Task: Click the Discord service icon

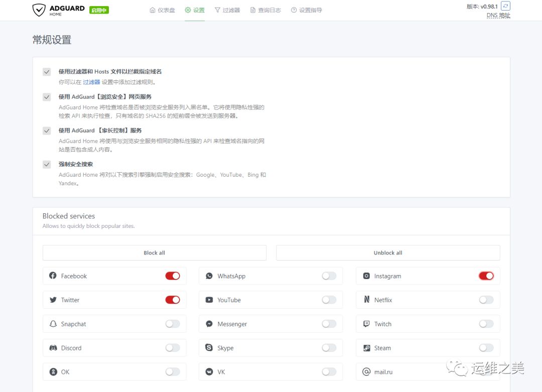Action: coord(53,348)
